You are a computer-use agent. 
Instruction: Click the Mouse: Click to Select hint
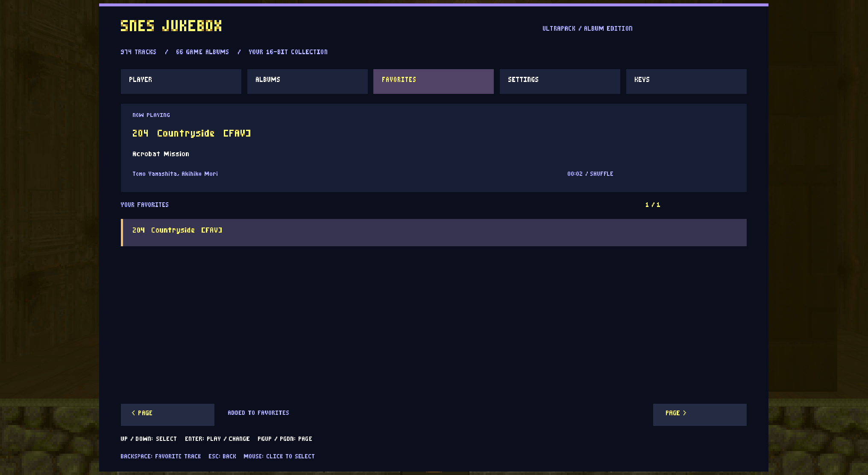(279, 457)
